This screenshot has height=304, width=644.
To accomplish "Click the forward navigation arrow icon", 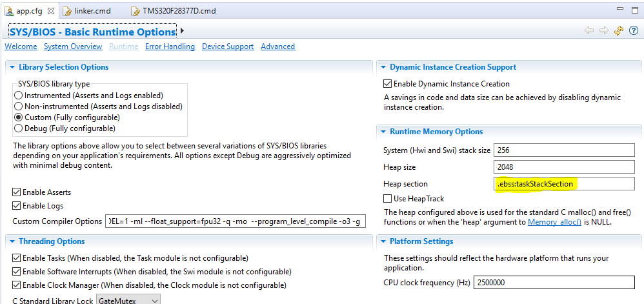I will (603, 31).
